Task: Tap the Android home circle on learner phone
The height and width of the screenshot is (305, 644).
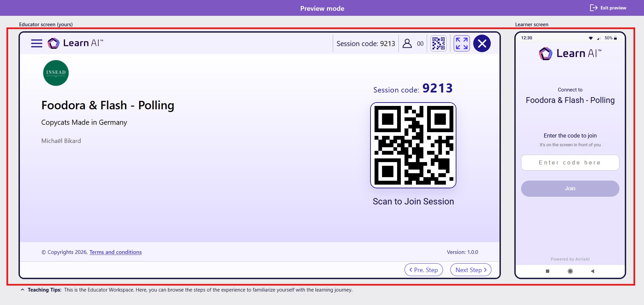Action: point(570,271)
